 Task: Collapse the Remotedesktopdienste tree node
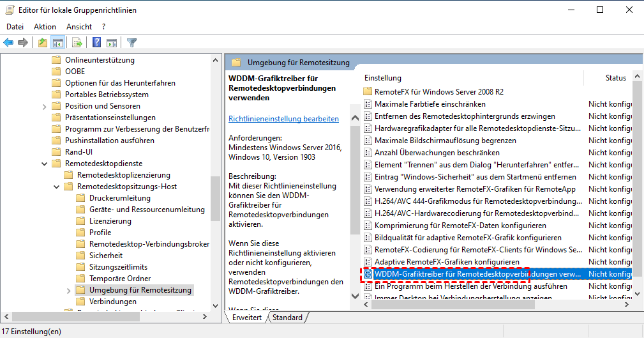pyautogui.click(x=45, y=164)
